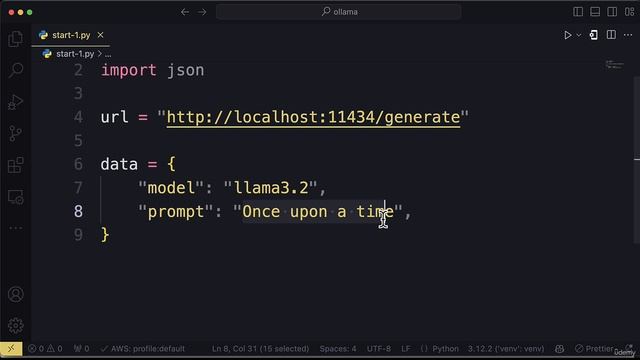Click the "import json" code line
Viewport: 640px width, 360px height.
coord(152,70)
